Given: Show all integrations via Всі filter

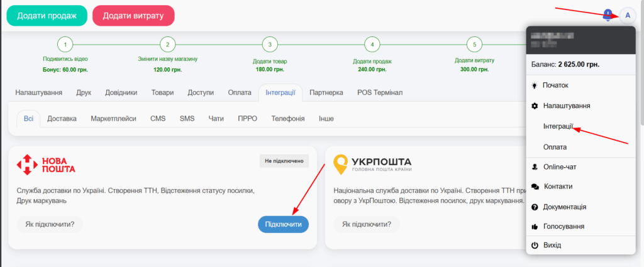Looking at the screenshot, I should [28, 119].
